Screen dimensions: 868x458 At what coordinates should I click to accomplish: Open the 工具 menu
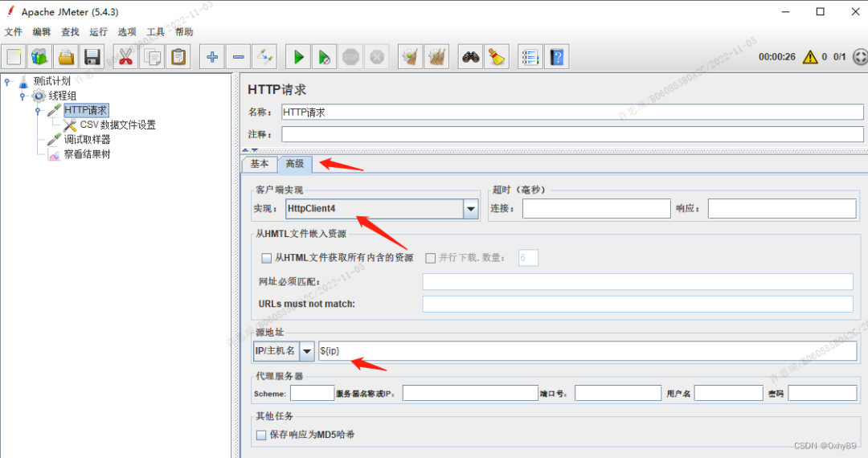[156, 32]
